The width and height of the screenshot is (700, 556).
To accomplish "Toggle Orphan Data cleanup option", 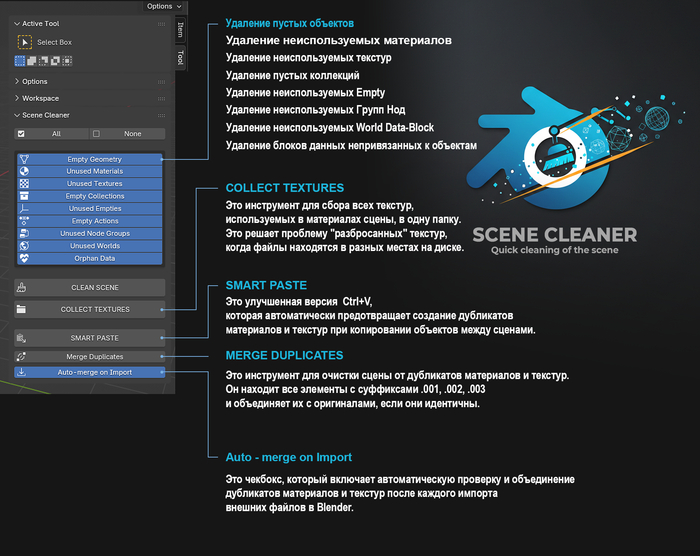I will click(90, 259).
